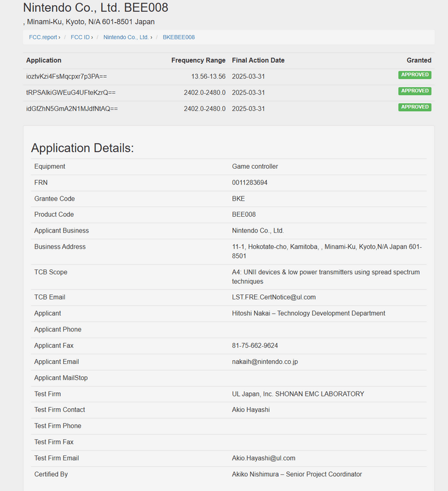Click test firm email Akio.Hayashi@ul.com
The image size is (448, 491).
click(x=264, y=458)
